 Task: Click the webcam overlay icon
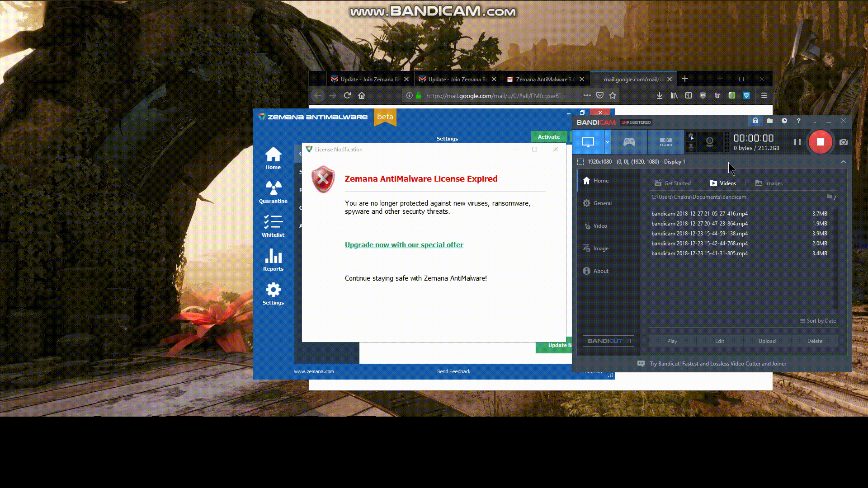pos(709,142)
